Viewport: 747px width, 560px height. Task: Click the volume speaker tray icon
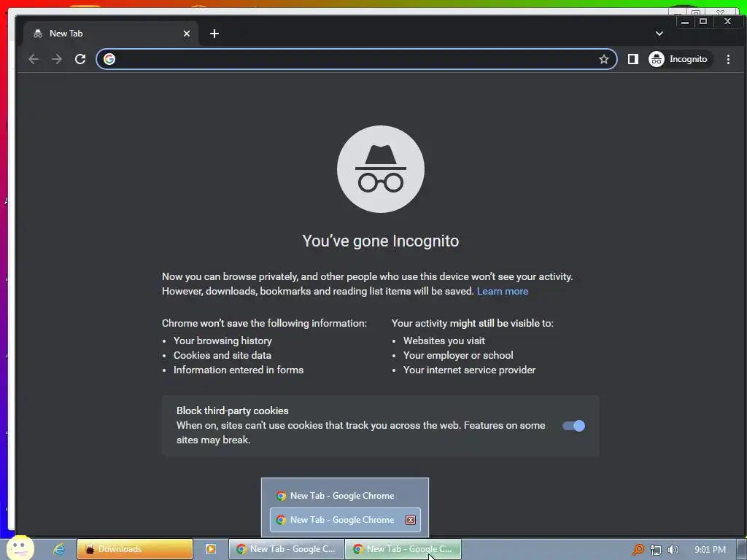[673, 550]
